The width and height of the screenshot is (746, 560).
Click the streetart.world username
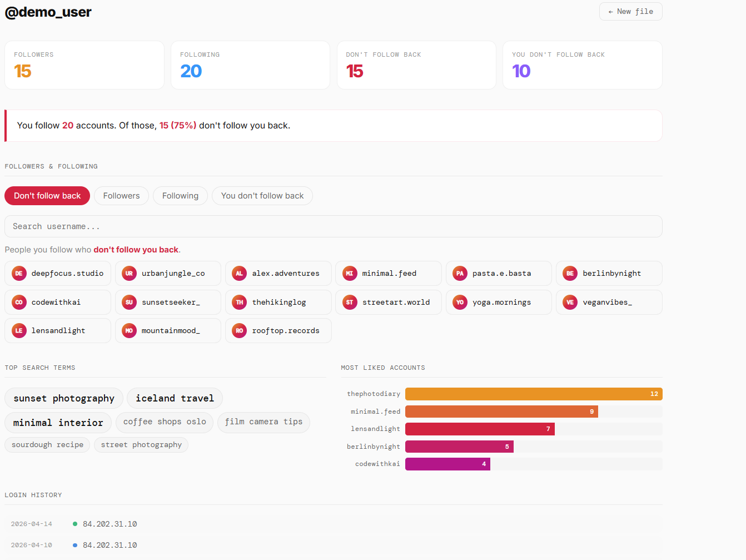tap(396, 302)
